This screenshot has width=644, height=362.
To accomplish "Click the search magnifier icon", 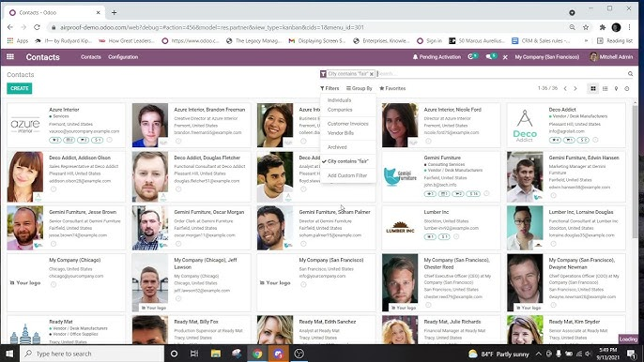I will click(x=630, y=74).
